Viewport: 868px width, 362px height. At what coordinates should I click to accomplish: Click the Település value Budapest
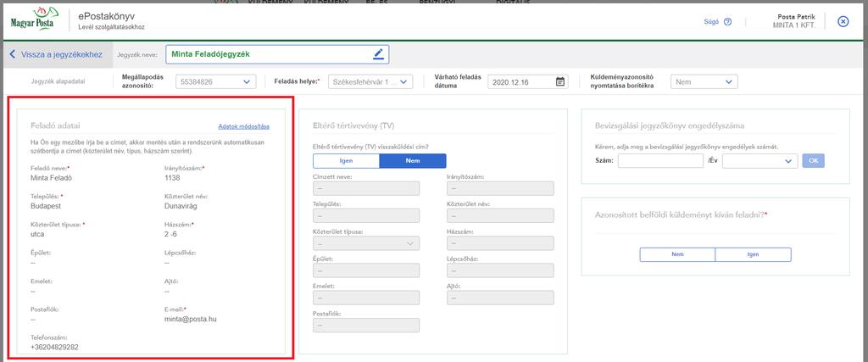46,206
